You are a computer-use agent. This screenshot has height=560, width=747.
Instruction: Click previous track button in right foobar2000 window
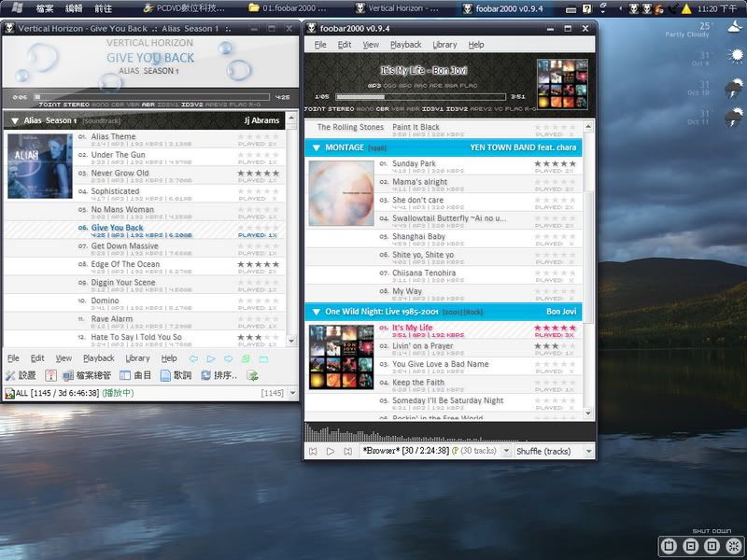click(313, 451)
